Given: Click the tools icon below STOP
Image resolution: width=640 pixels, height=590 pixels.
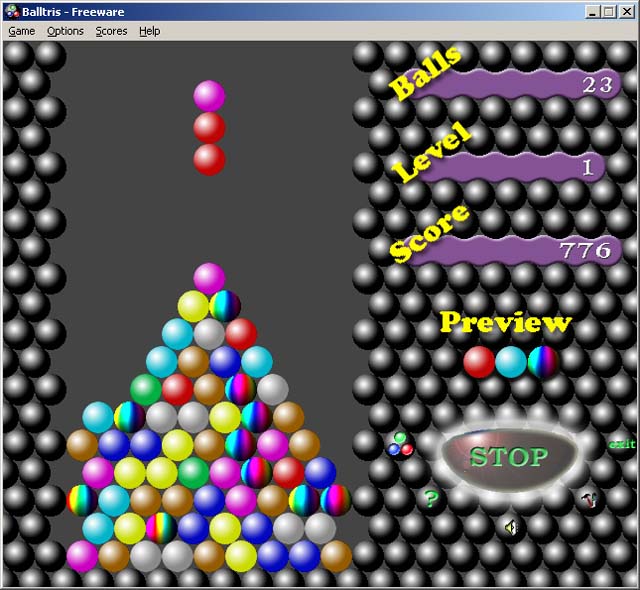Looking at the screenshot, I should point(589,500).
